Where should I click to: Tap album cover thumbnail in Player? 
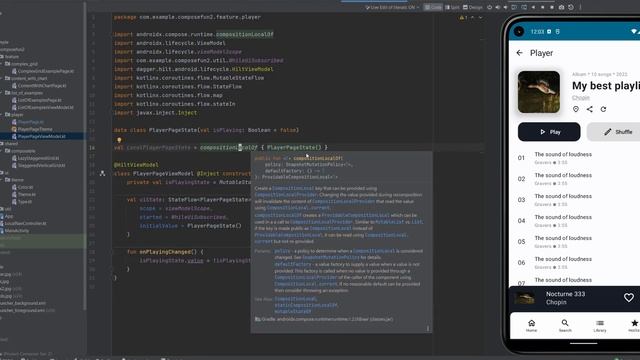tap(539, 92)
